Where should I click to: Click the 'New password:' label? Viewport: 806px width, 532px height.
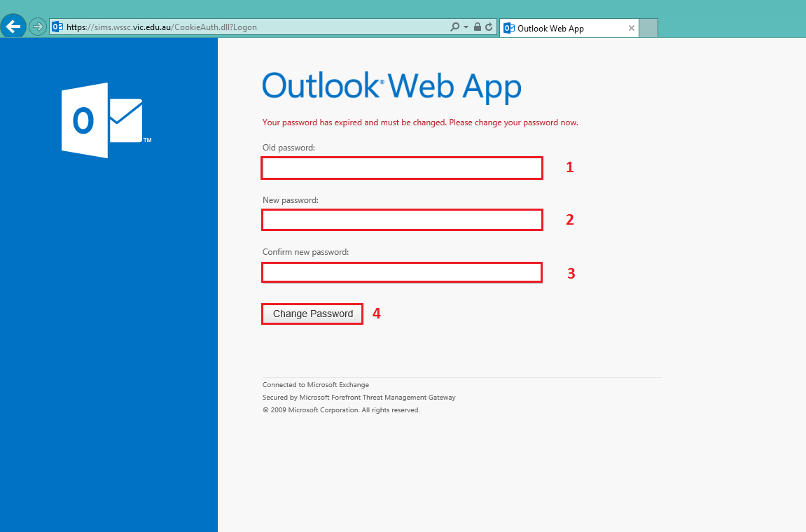click(x=291, y=200)
